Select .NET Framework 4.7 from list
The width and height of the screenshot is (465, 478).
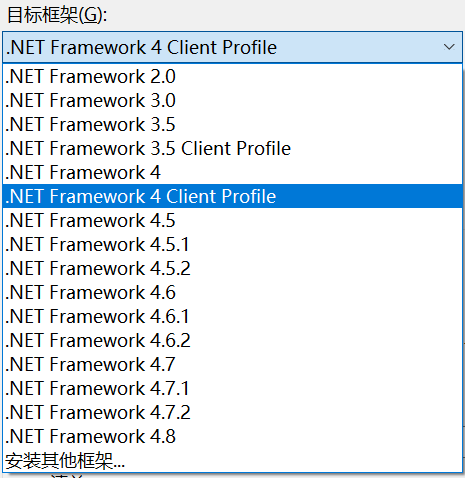tap(232, 364)
